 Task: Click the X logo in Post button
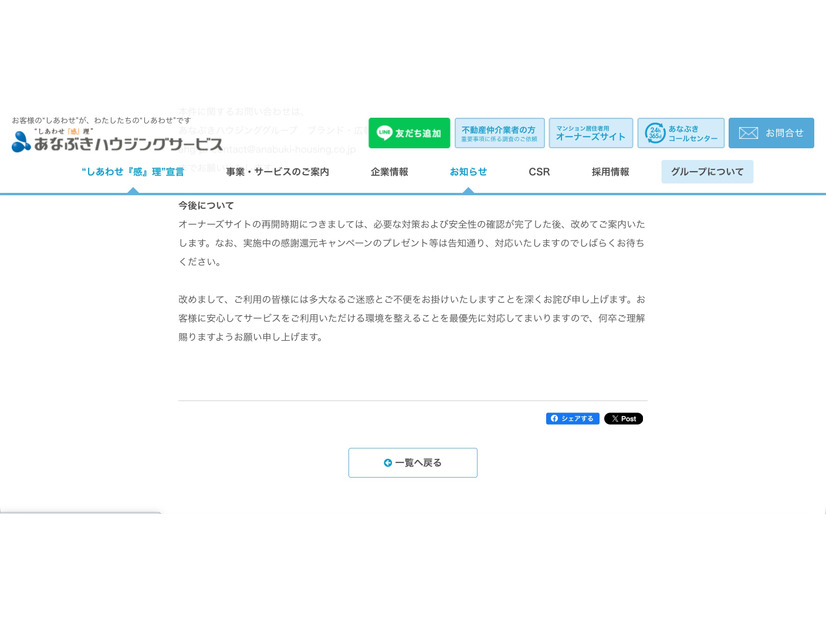(615, 419)
